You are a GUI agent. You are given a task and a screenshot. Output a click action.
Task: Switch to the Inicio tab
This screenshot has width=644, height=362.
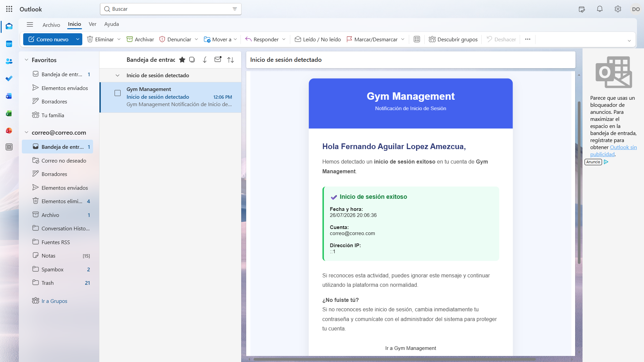click(x=74, y=24)
